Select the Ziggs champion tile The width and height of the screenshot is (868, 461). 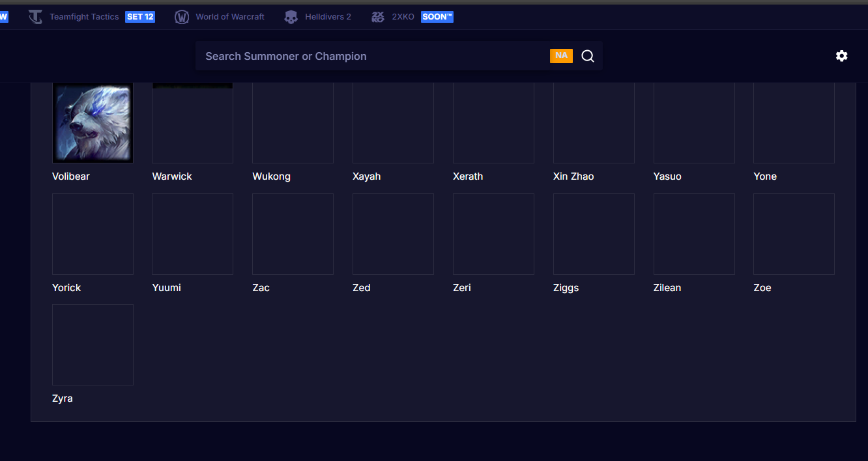tap(594, 234)
